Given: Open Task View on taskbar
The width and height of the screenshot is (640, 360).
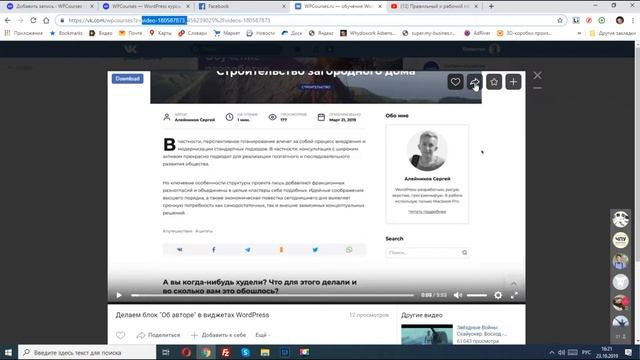Looking at the screenshot, I should pos(166,352).
